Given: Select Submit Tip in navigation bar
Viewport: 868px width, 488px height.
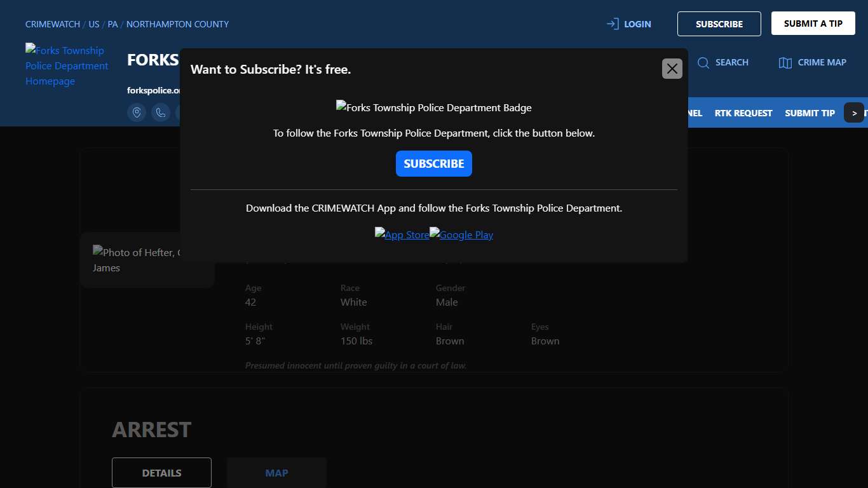Looking at the screenshot, I should coord(810,113).
